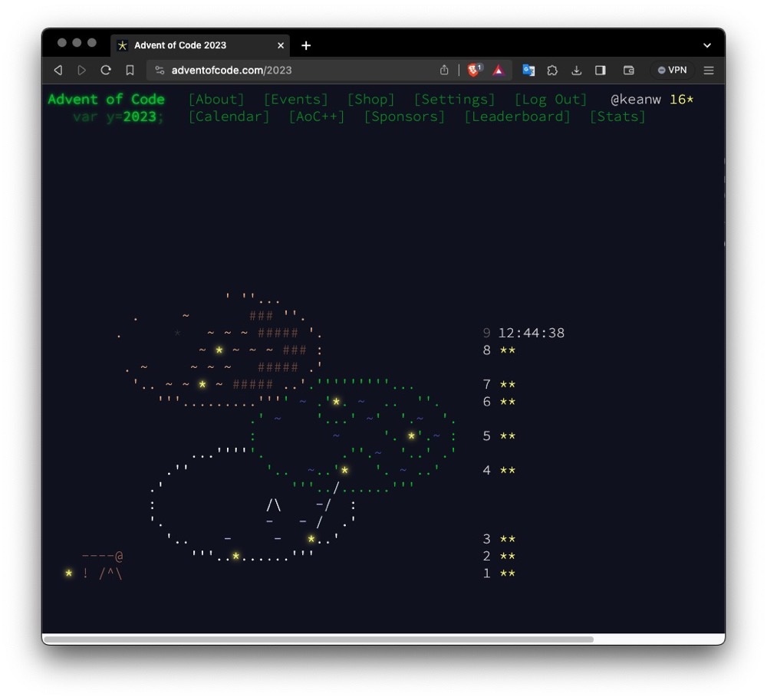The width and height of the screenshot is (767, 700).
Task: Click the translate extension icon
Action: [528, 70]
